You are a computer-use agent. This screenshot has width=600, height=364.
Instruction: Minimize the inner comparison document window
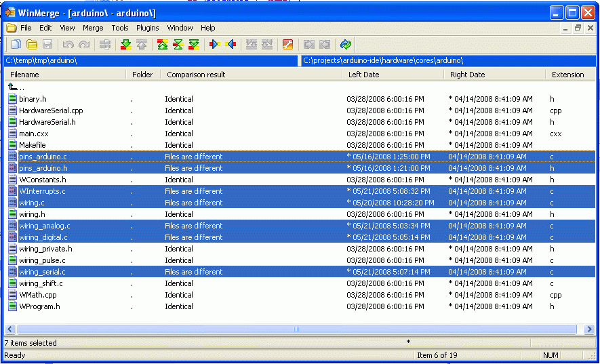pyautogui.click(x=566, y=28)
